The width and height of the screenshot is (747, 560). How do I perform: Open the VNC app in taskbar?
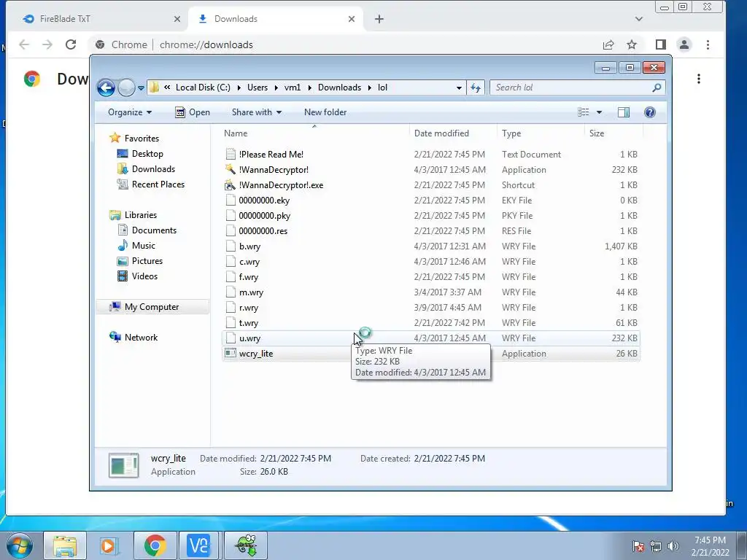(x=198, y=545)
